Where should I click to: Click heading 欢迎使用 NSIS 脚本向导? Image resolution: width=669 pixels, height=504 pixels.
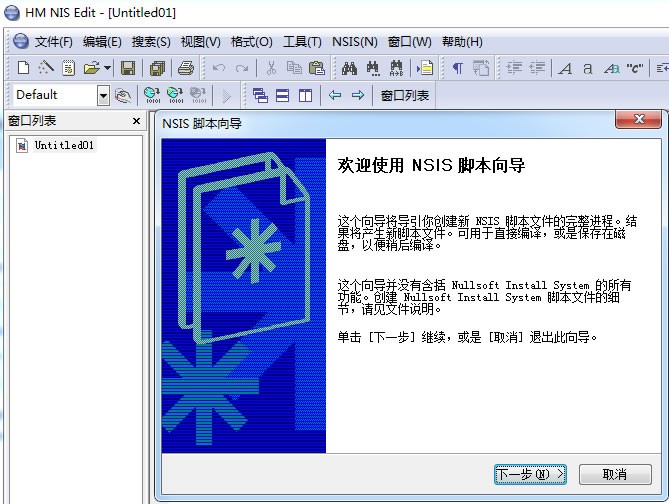(431, 165)
